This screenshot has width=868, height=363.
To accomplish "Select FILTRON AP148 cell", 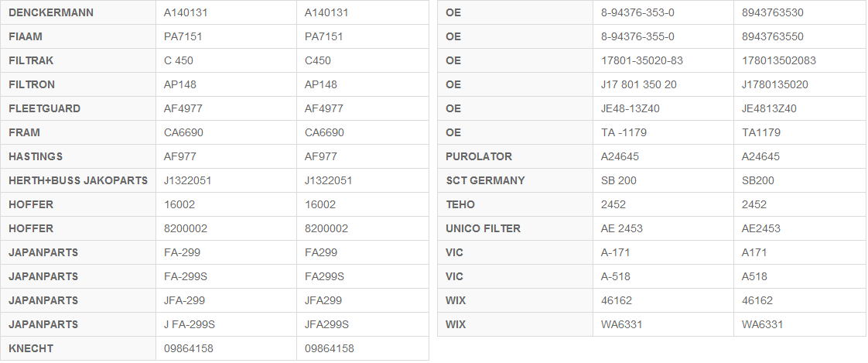I will point(180,84).
